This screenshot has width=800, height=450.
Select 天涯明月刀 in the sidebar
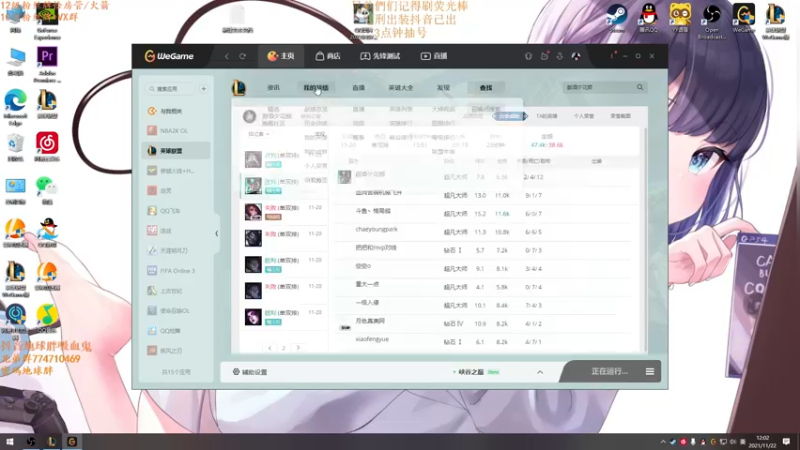tap(176, 251)
